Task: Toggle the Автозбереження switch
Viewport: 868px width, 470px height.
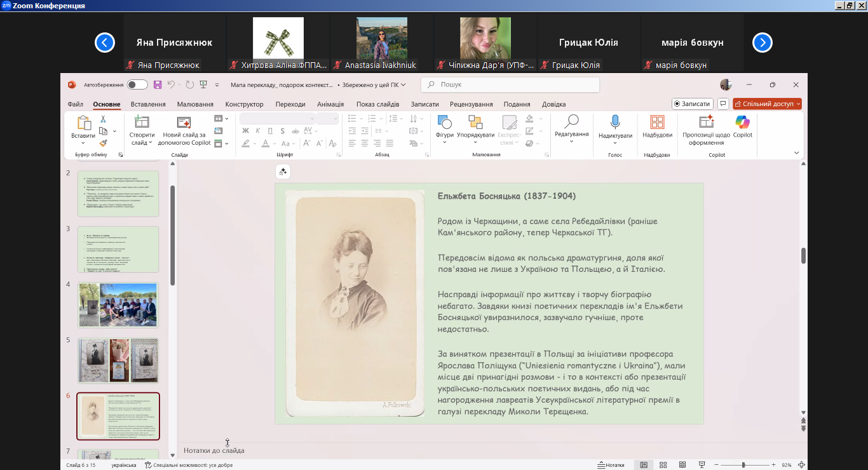Action: click(x=137, y=84)
